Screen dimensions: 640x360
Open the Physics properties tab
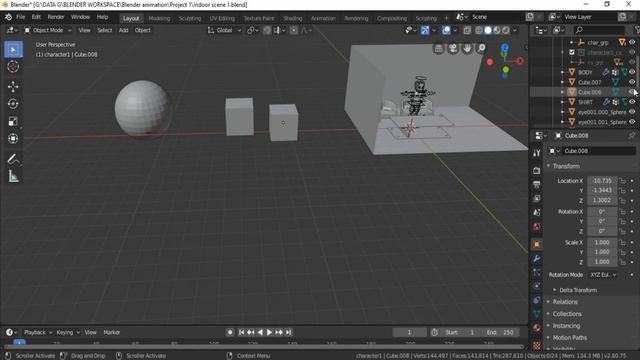pyautogui.click(x=536, y=286)
